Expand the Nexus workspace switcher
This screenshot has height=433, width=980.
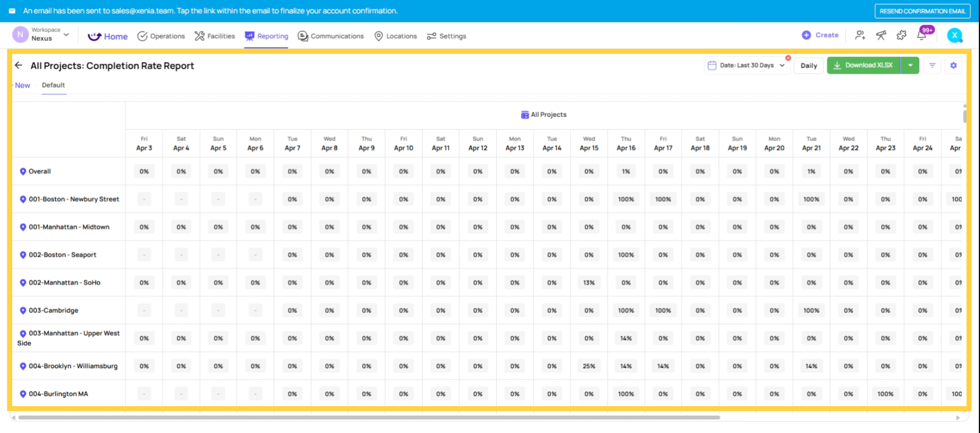(66, 35)
